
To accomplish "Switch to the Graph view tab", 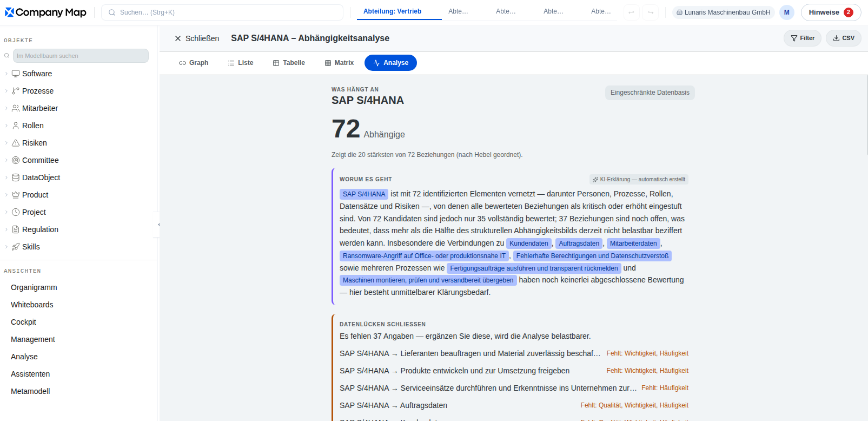I will (194, 63).
